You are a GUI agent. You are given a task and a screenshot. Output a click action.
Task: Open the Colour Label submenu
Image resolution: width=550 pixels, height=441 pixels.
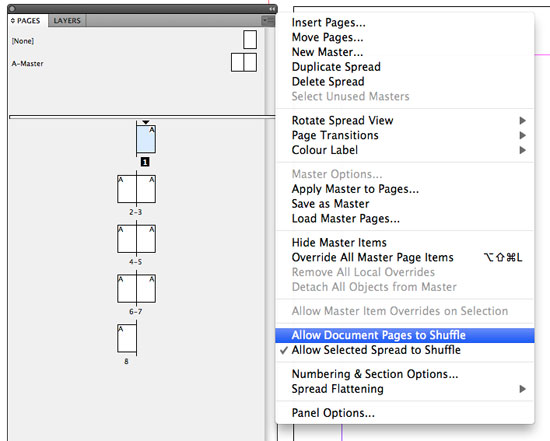click(x=405, y=150)
